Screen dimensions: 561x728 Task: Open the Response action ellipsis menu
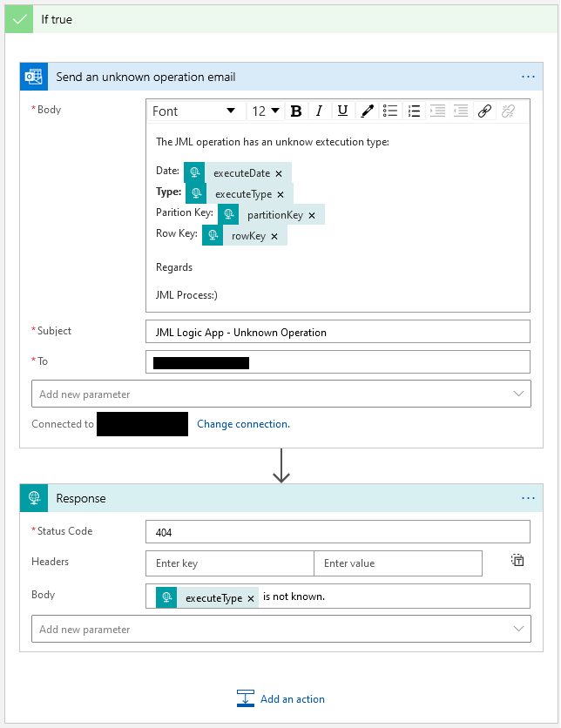point(528,498)
